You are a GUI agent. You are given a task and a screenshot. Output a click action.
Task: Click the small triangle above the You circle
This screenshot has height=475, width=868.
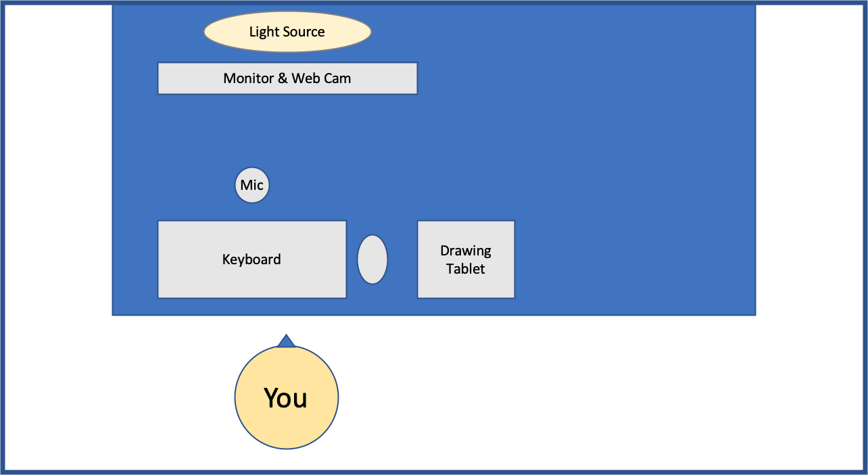(x=286, y=342)
